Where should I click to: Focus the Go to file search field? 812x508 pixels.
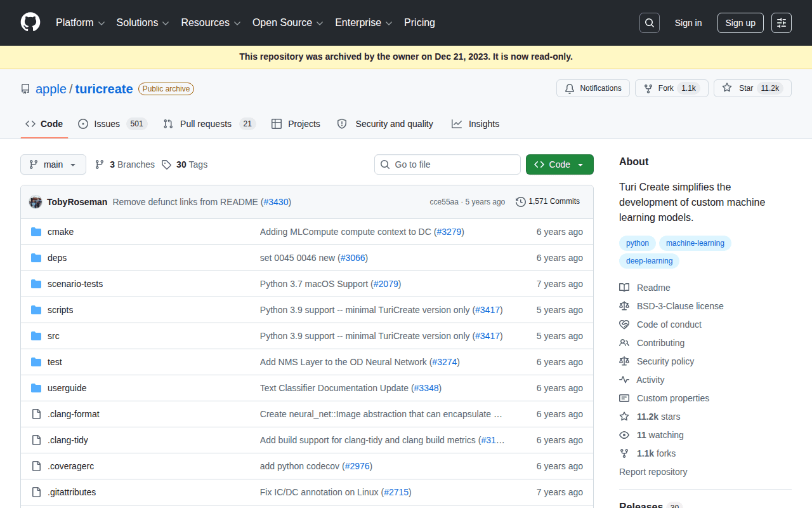(x=447, y=164)
